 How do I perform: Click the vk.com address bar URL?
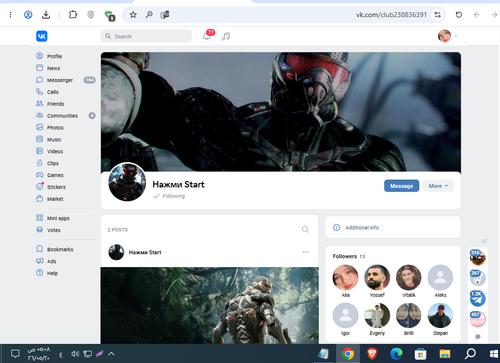(391, 15)
